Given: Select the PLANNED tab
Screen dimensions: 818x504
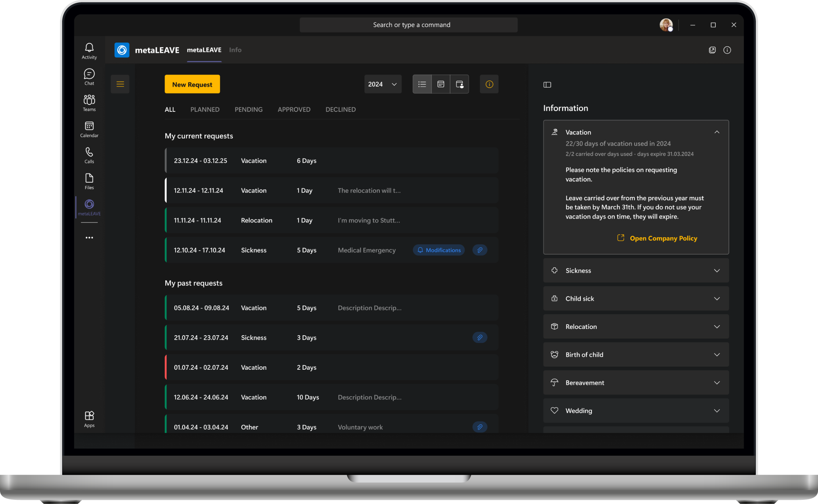Looking at the screenshot, I should tap(205, 109).
